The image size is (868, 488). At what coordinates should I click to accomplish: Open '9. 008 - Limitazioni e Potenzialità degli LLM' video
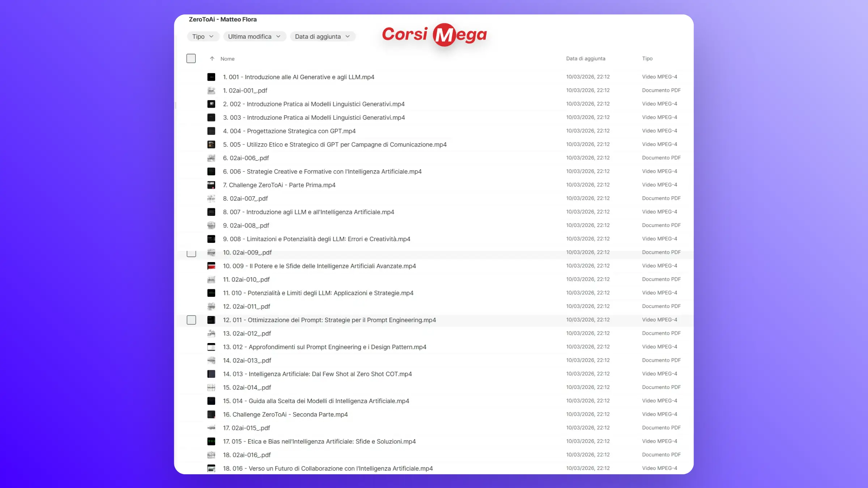pos(316,239)
